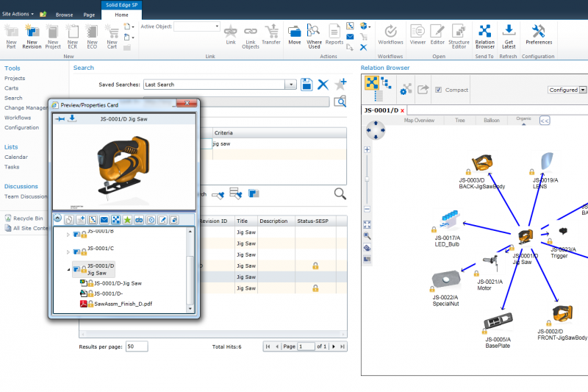The height and width of the screenshot is (392, 588).
Task: Click the Results per page field
Action: click(x=137, y=346)
